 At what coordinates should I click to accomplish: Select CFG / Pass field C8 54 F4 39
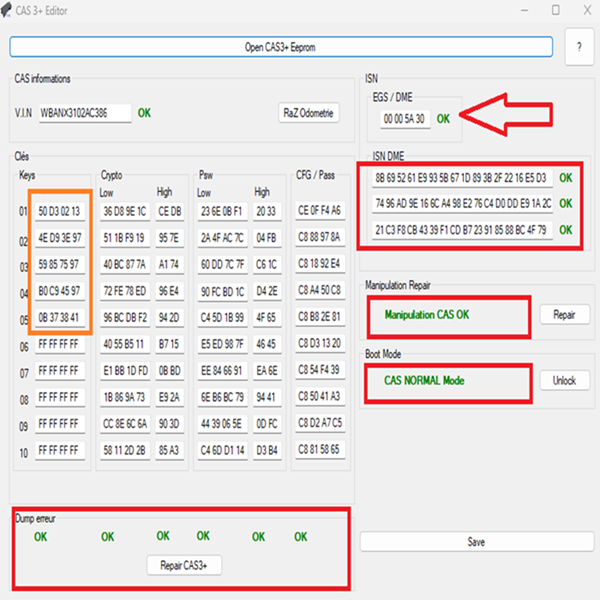coord(320,370)
